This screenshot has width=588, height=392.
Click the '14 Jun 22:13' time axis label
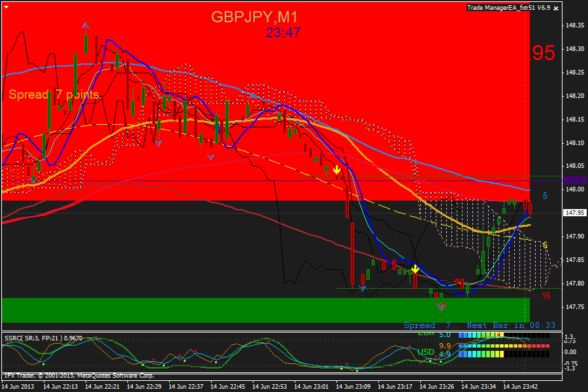click(60, 386)
